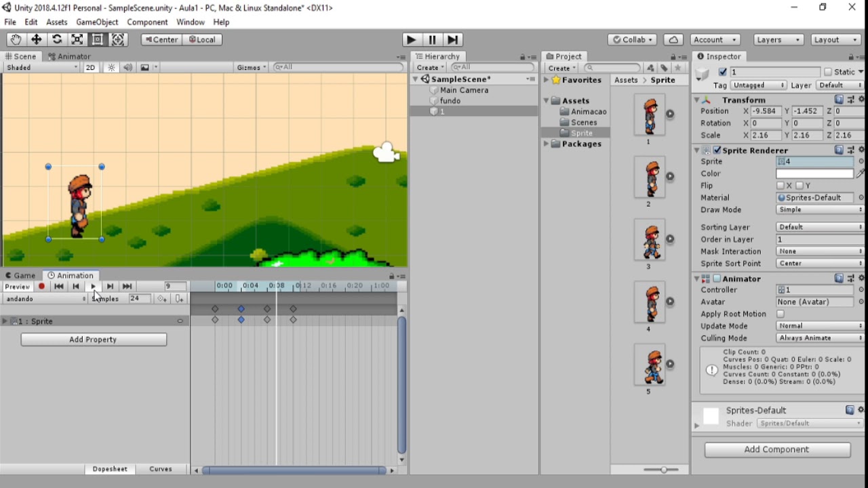This screenshot has width=868, height=488.
Task: Select the Scale tool
Action: [x=77, y=39]
